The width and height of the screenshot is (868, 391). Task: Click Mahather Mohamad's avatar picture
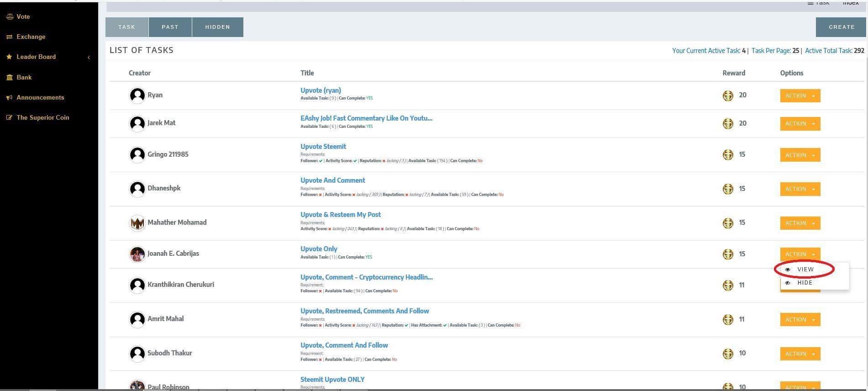click(x=137, y=223)
